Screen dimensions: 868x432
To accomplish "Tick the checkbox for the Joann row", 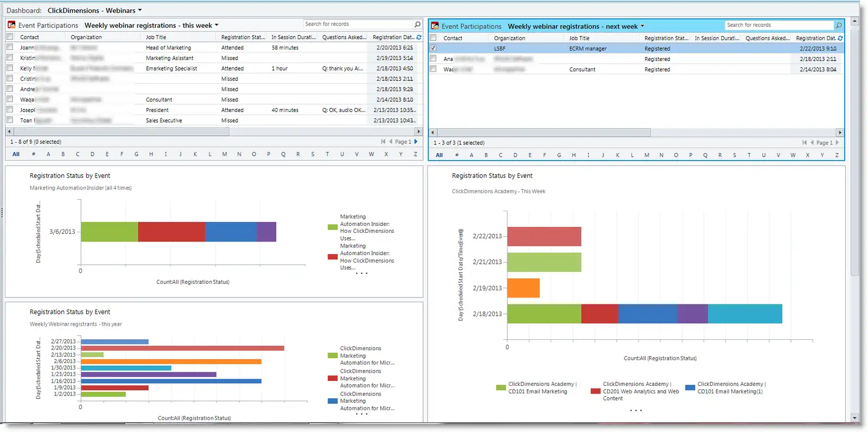I will coord(10,47).
